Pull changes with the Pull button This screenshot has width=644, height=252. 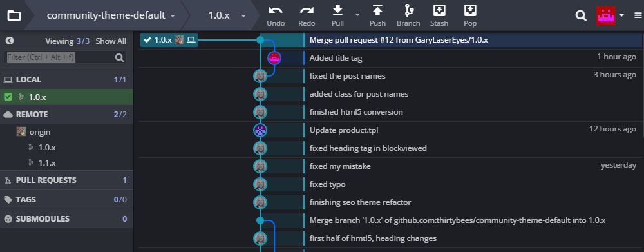[x=337, y=15]
